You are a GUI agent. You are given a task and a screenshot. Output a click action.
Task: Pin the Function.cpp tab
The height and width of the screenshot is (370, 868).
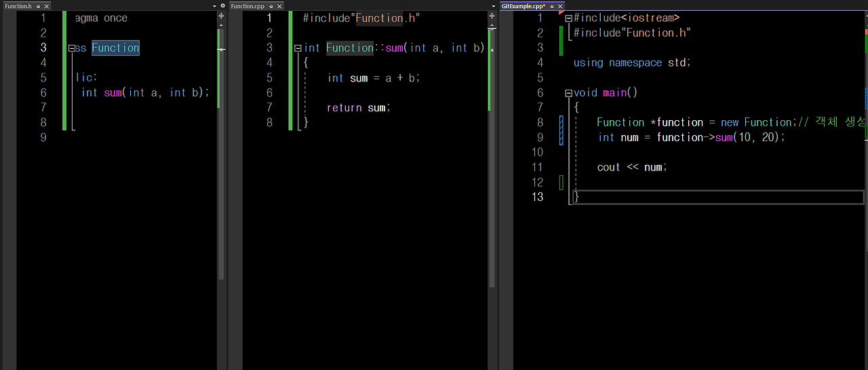[271, 5]
